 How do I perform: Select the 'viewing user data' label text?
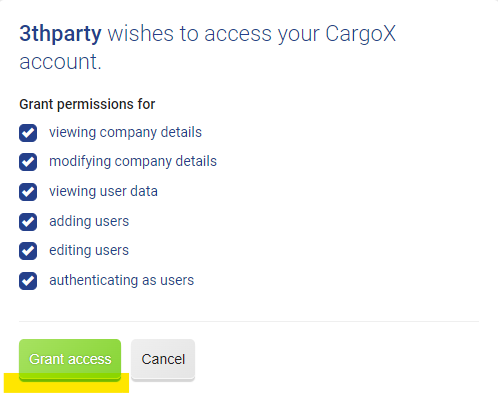103,191
